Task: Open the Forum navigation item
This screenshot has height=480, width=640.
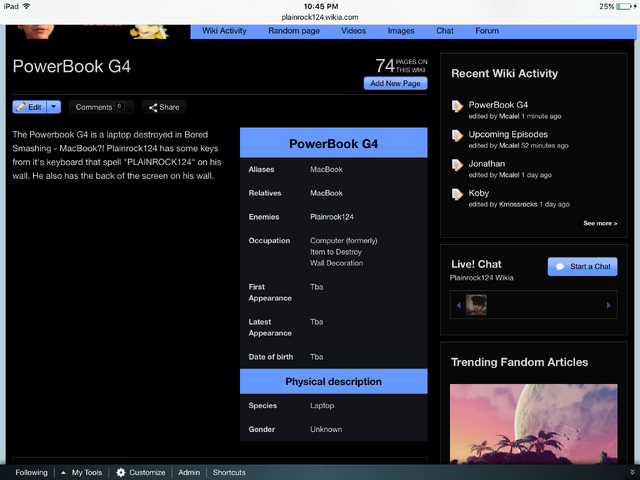Action: [487, 31]
